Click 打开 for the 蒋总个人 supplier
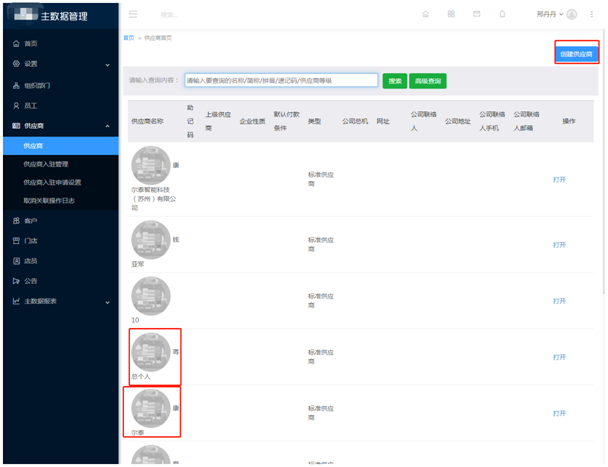 [559, 357]
